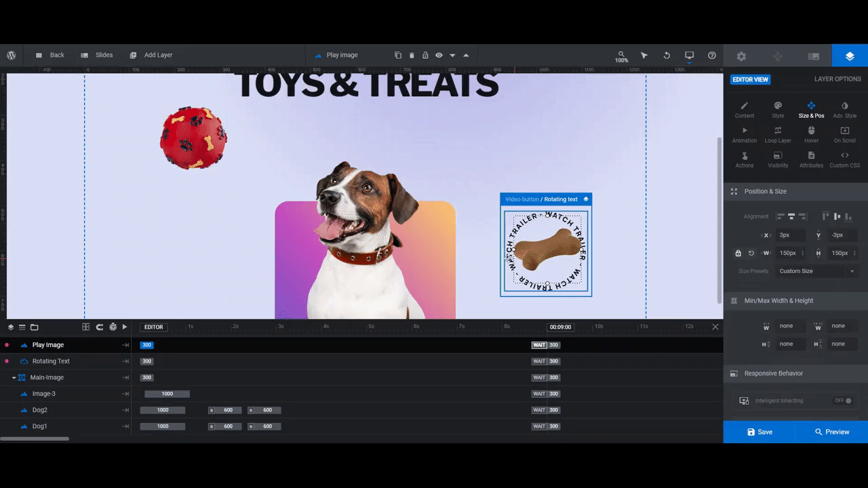The height and width of the screenshot is (488, 868).
Task: Click the X position input field
Action: pyautogui.click(x=791, y=235)
